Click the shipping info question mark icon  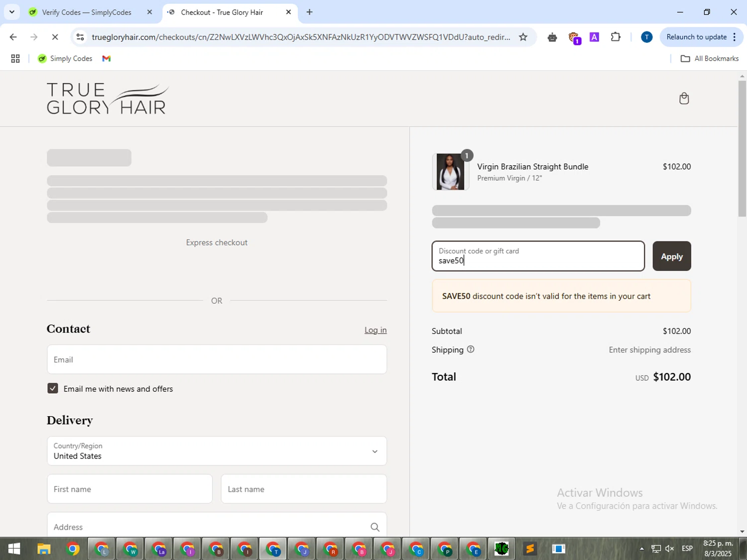[x=471, y=349]
